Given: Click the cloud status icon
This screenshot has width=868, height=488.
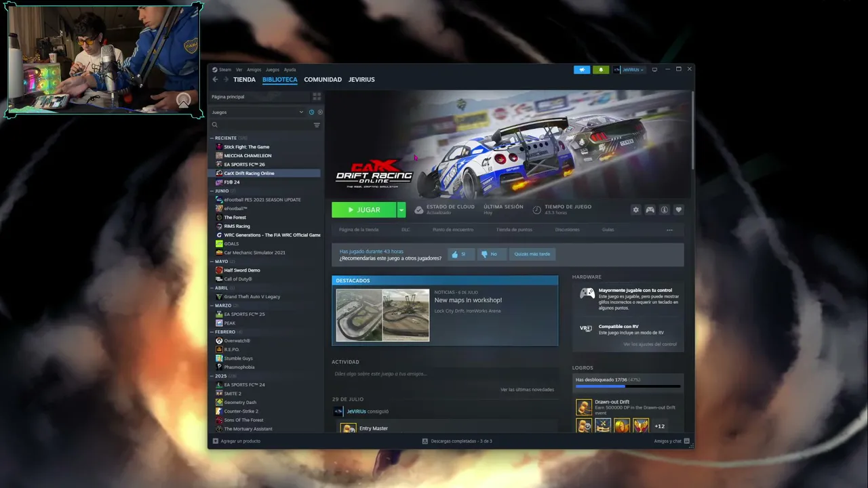Looking at the screenshot, I should click(419, 210).
